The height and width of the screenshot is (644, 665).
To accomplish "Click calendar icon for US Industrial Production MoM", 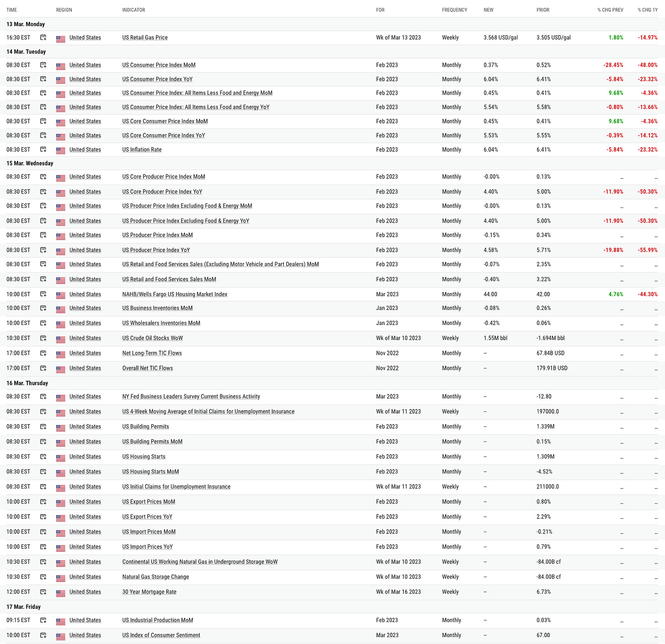I will coord(43,620).
